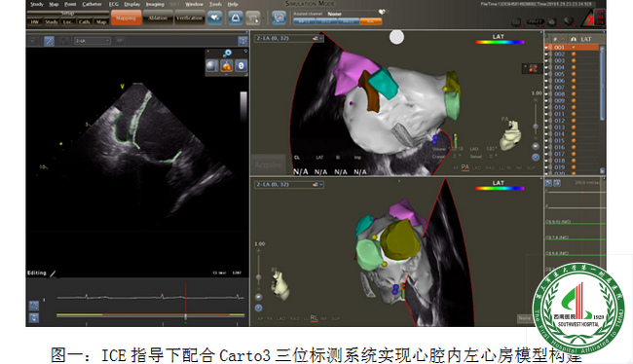Screen dimensions: 633x364
Task: Click the heart favorites icon in top toolbar
Action: coord(215,18)
